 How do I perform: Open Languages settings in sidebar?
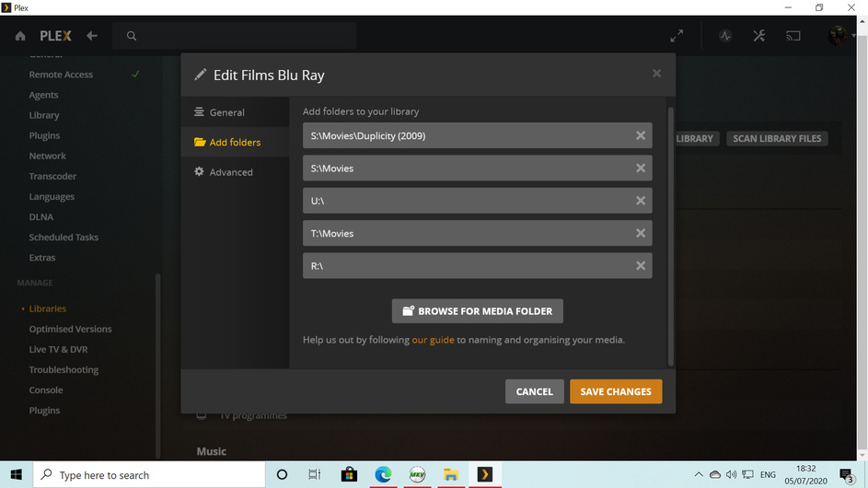pos(52,197)
